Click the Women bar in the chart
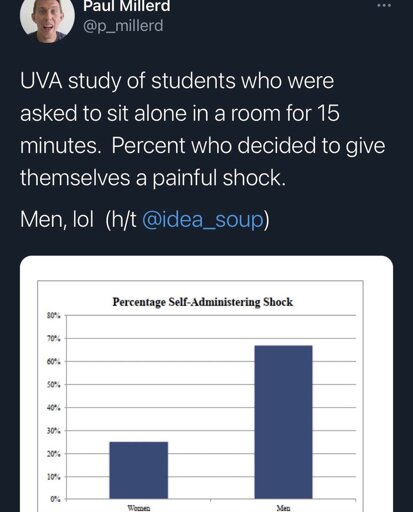 click(139, 470)
